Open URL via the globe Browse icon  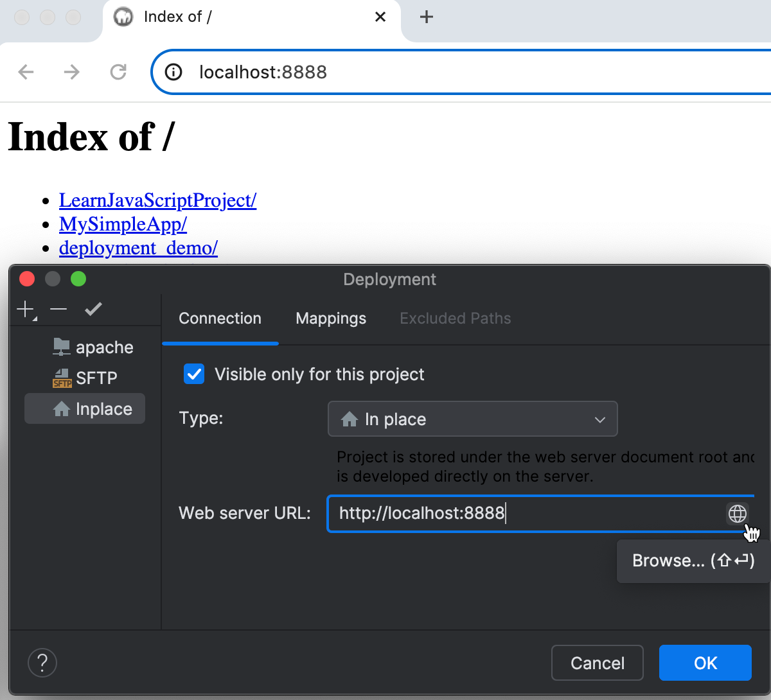[x=737, y=513]
